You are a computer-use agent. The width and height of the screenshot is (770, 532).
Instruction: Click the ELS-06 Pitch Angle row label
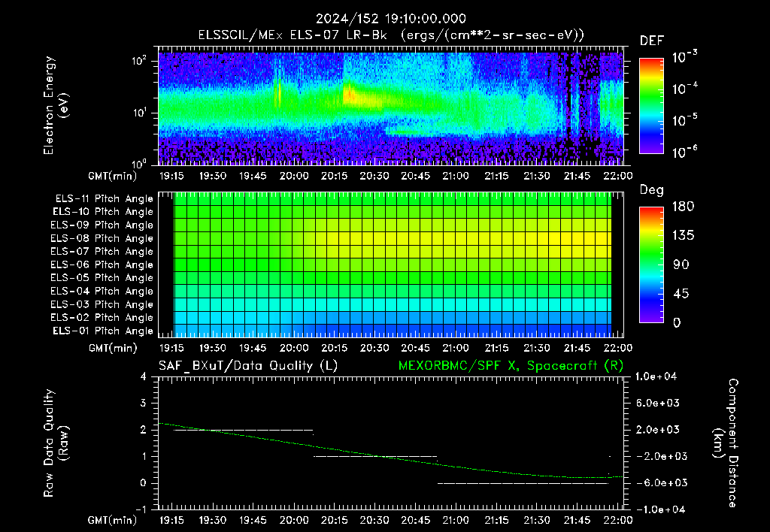click(102, 265)
